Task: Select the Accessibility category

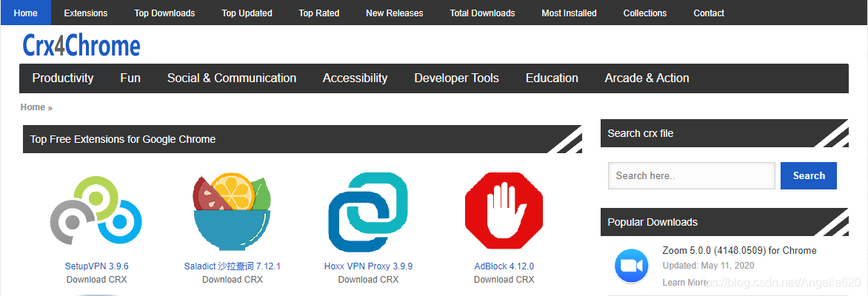Action: (x=355, y=78)
